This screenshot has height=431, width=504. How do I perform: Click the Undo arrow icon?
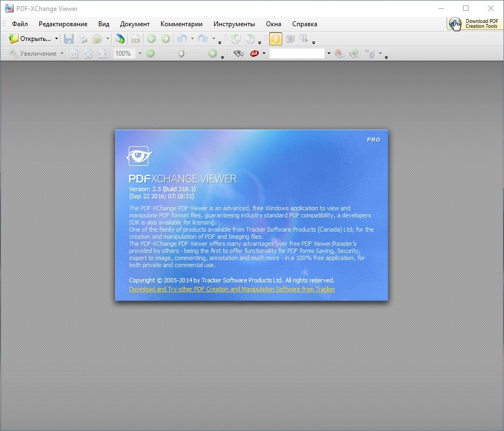182,39
